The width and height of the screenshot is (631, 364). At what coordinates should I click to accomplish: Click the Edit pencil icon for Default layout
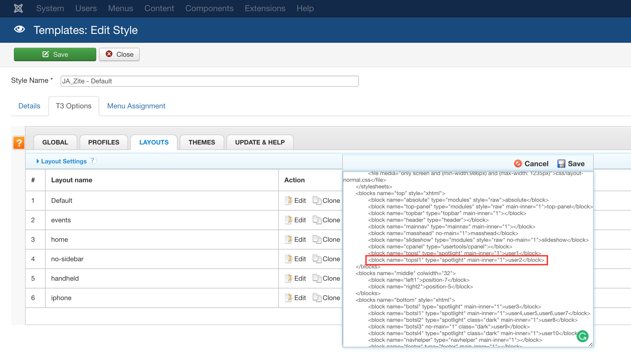pos(289,200)
